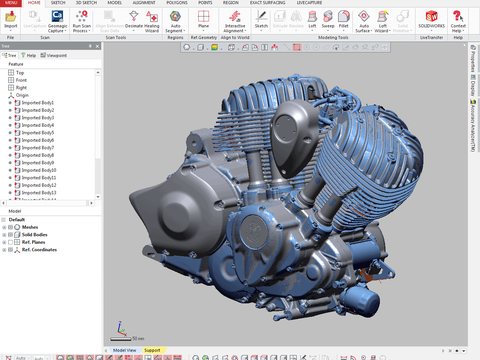
Task: Run Auto Surface tool
Action: pos(364,21)
